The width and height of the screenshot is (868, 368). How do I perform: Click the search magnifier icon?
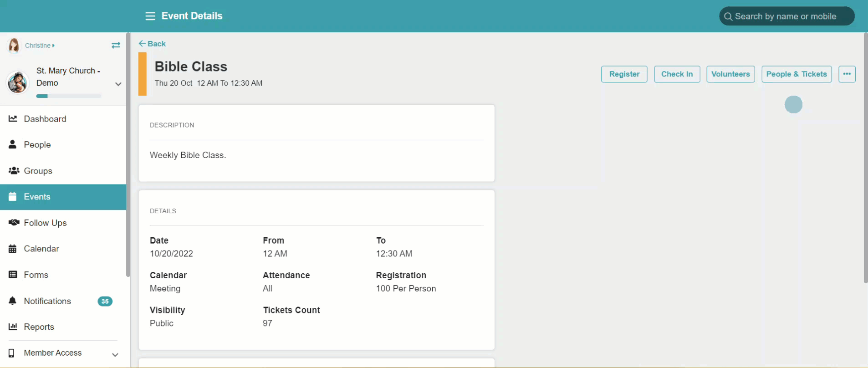point(728,16)
